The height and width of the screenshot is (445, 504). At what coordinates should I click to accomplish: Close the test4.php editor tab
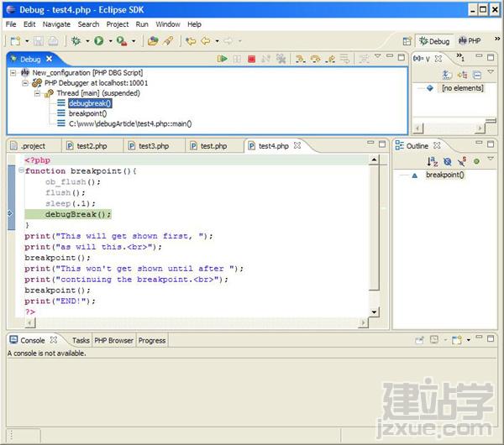[297, 145]
